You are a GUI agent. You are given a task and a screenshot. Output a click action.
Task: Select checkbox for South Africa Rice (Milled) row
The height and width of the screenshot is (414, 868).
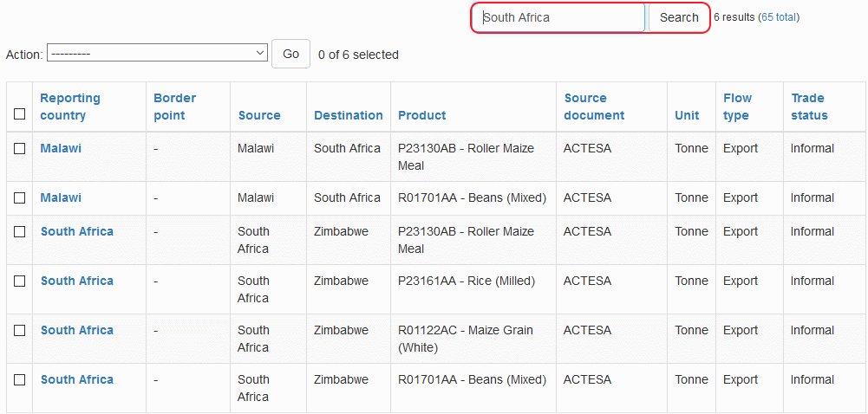pos(20,281)
